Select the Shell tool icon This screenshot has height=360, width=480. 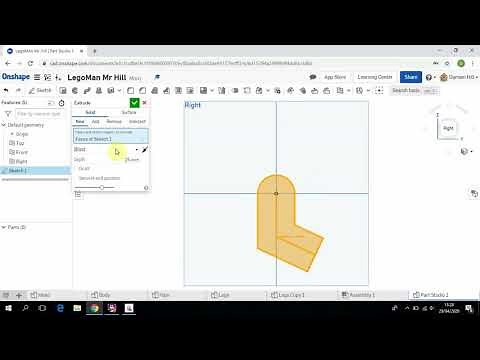178,90
